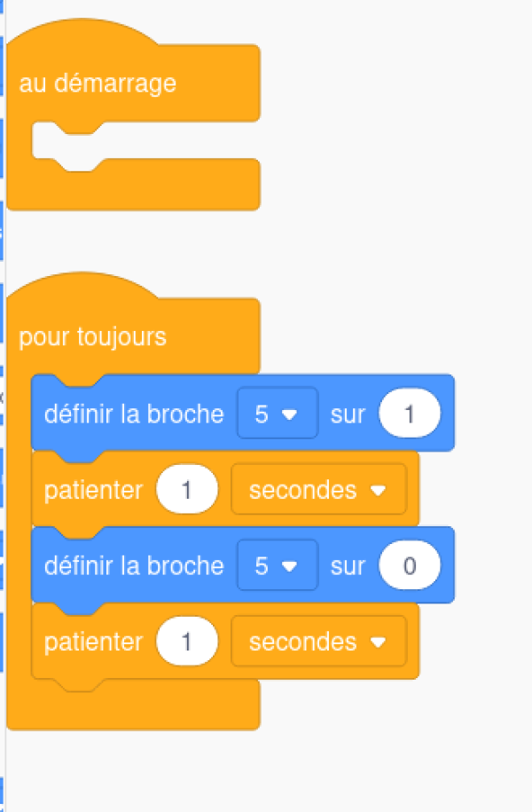Click "sur" text on the first blue block
The image size is (532, 812).
coord(348,414)
